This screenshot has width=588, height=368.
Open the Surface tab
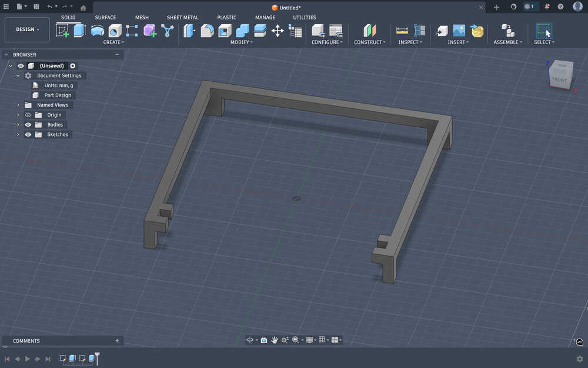point(105,18)
